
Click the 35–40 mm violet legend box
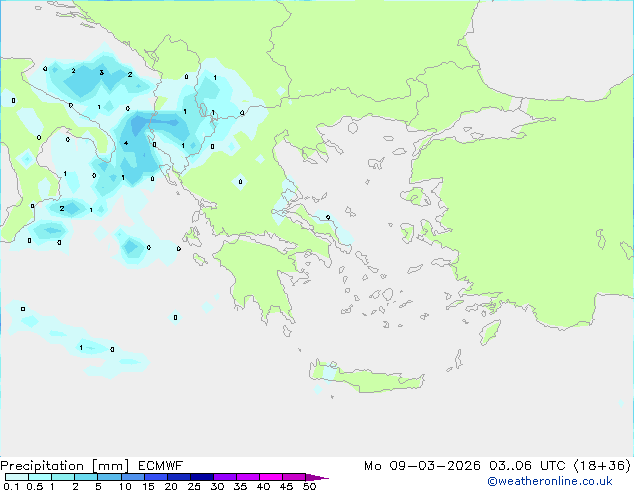click(247, 477)
